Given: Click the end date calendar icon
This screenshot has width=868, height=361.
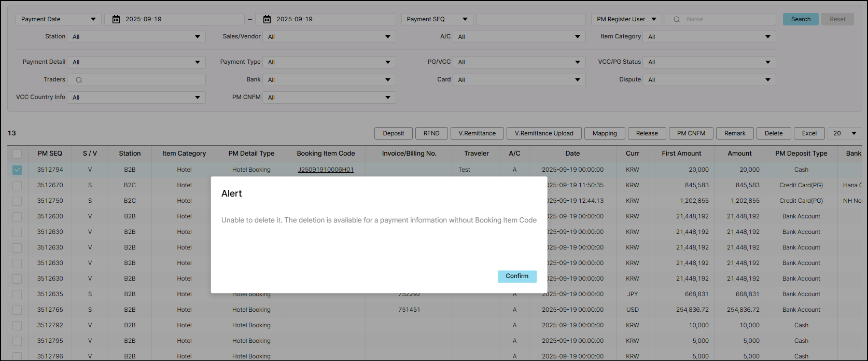Looking at the screenshot, I should 267,19.
